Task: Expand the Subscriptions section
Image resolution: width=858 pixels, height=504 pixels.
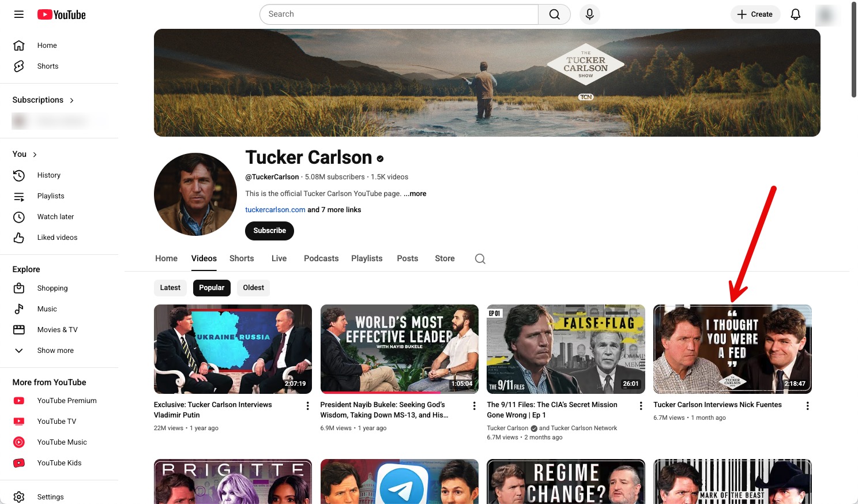Action: pyautogui.click(x=71, y=100)
